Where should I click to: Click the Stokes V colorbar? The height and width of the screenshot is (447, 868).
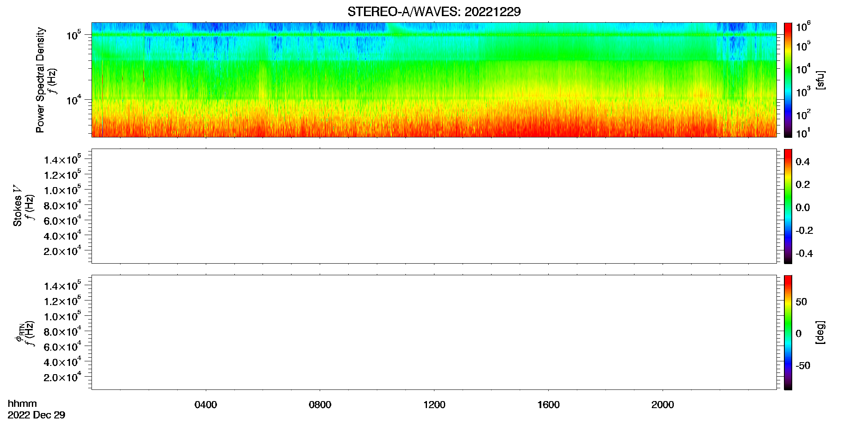pyautogui.click(x=788, y=206)
